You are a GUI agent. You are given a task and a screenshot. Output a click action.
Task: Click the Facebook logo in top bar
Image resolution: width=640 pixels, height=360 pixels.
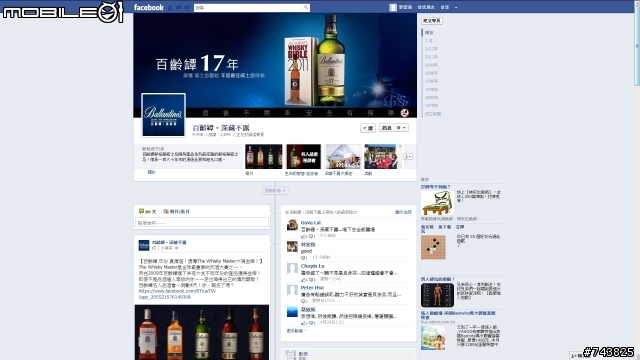point(149,7)
